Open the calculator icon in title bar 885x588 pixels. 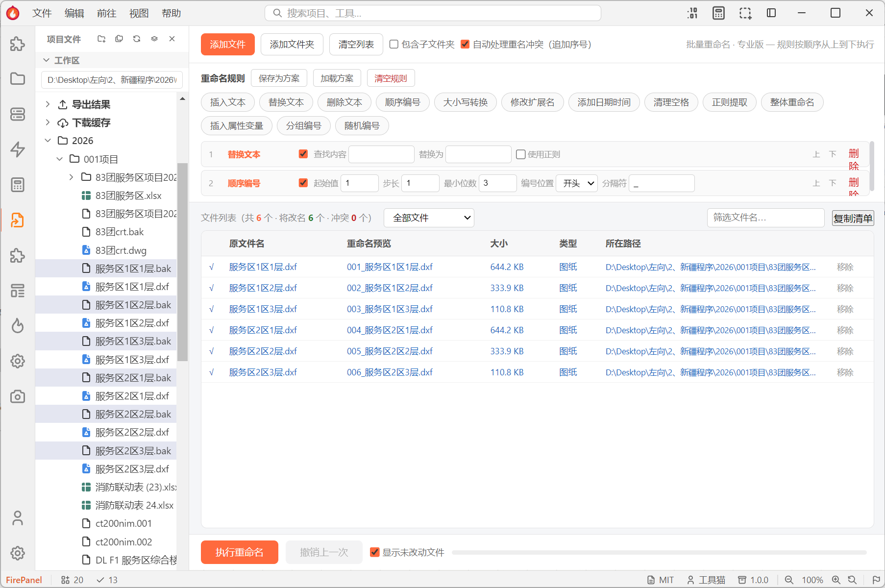(719, 13)
